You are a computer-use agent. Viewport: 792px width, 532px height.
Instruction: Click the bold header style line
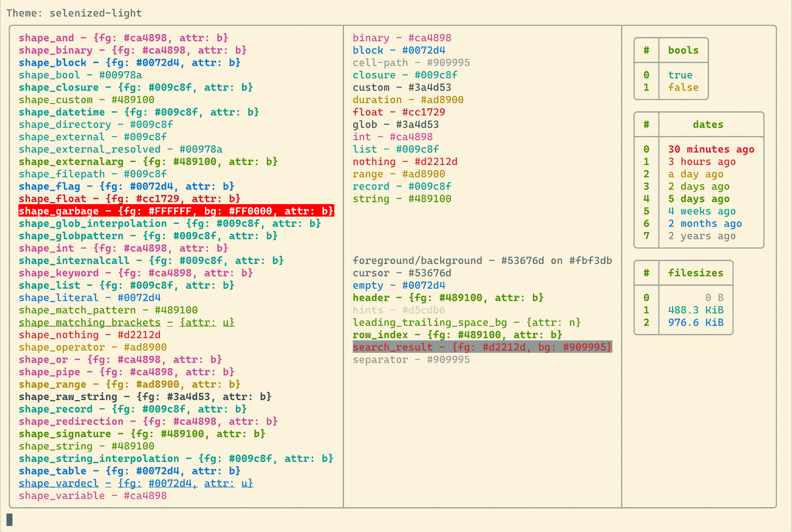448,298
